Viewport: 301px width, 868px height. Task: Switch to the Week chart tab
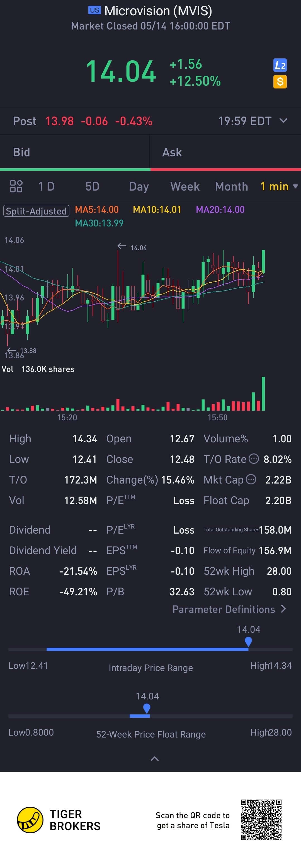185,186
